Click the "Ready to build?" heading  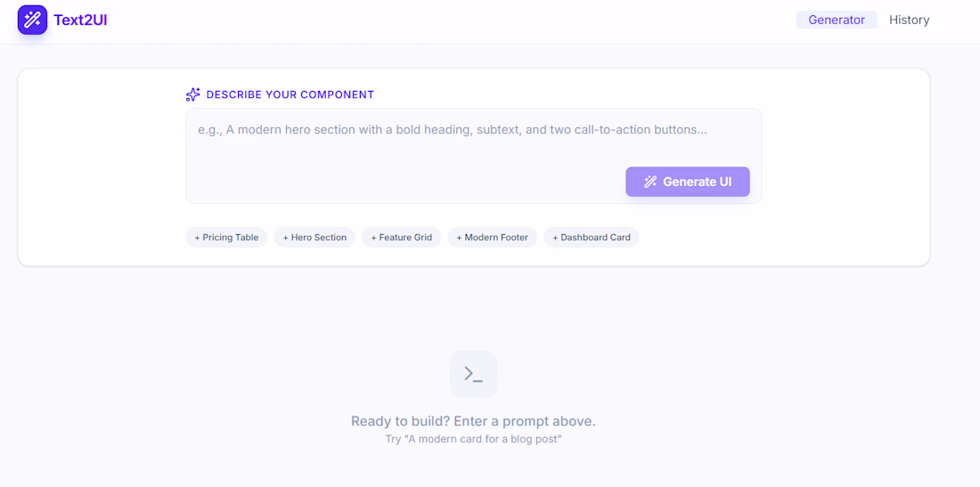473,421
